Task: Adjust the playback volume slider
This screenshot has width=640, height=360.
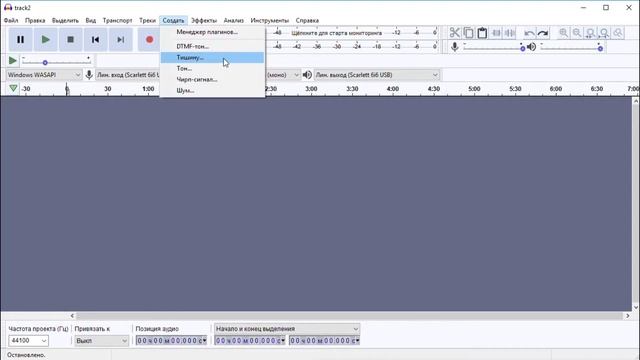Action: [571, 48]
